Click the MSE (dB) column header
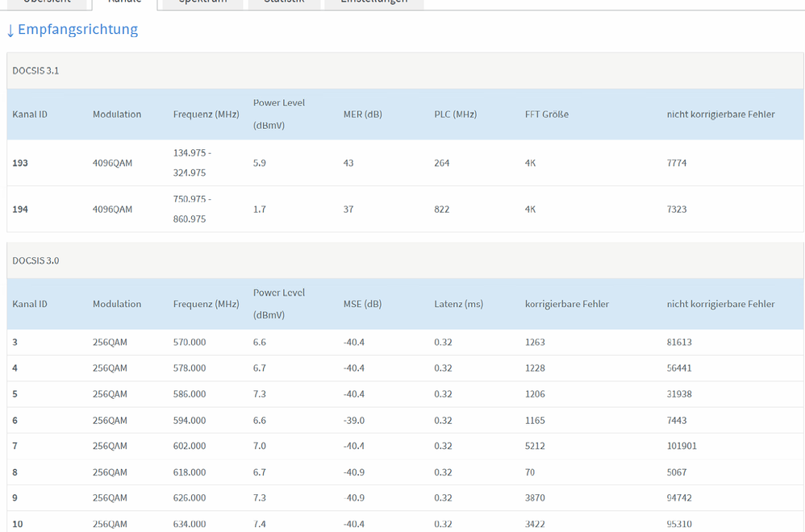The height and width of the screenshot is (532, 805). 362,305
